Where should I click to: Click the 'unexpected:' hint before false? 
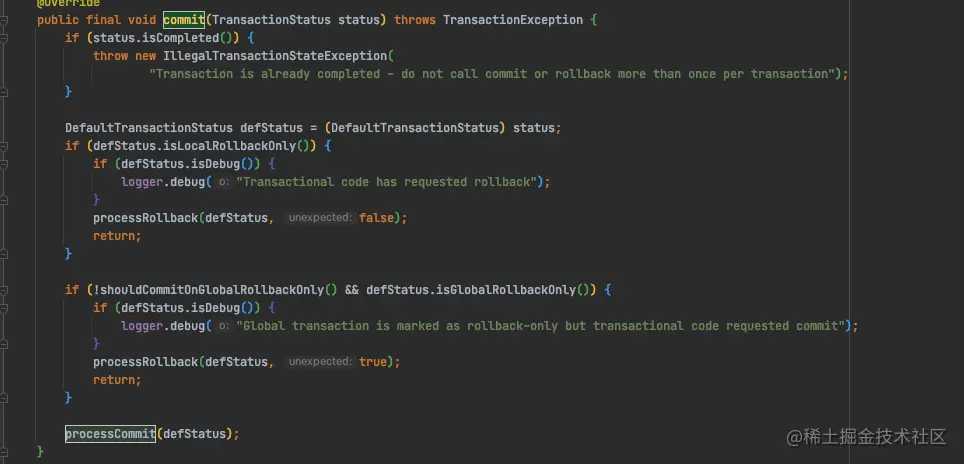(321, 218)
